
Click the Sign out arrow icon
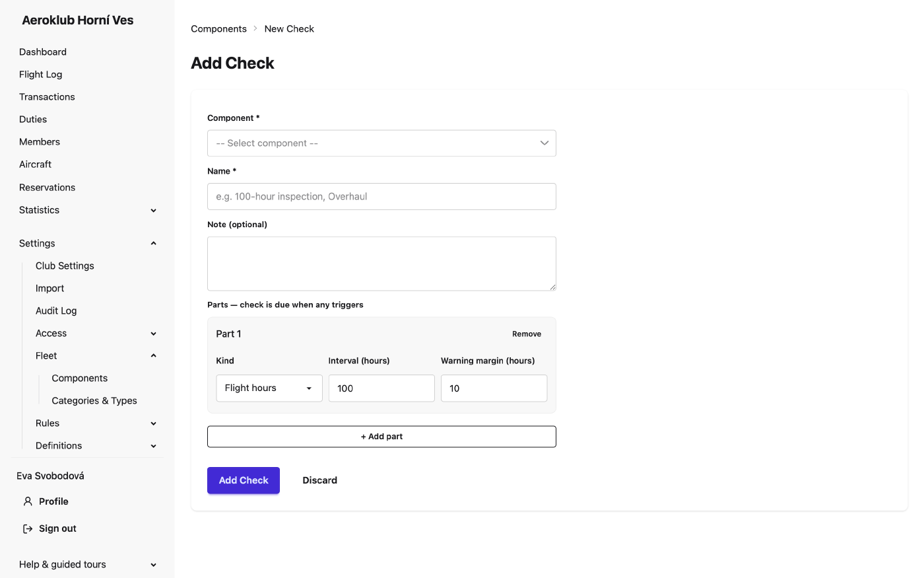point(28,528)
